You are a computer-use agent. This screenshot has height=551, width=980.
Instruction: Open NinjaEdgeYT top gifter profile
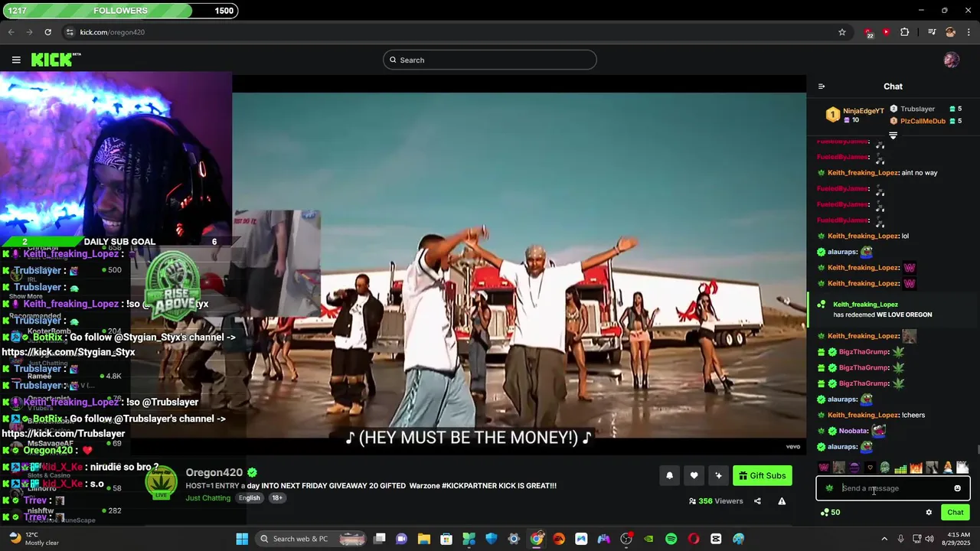click(863, 111)
